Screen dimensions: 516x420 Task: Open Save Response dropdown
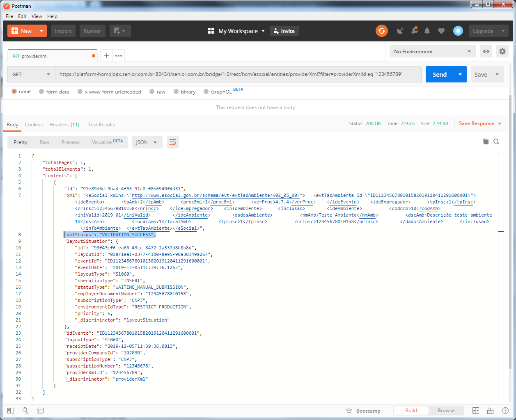point(480,123)
